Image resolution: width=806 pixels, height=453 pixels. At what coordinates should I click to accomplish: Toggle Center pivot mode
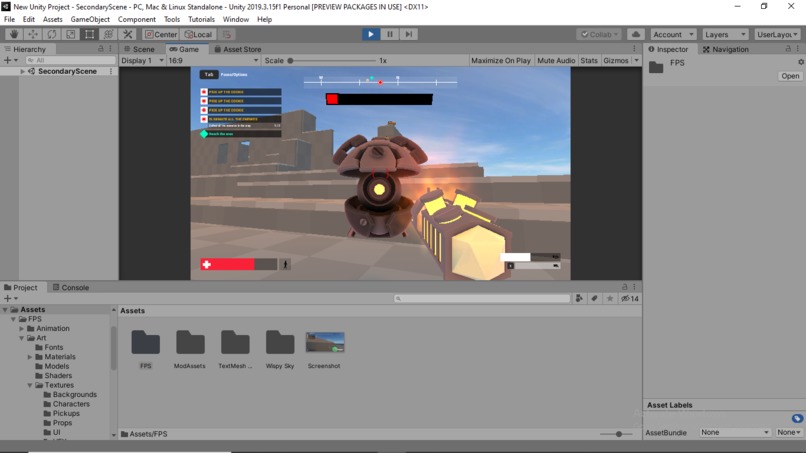point(160,34)
